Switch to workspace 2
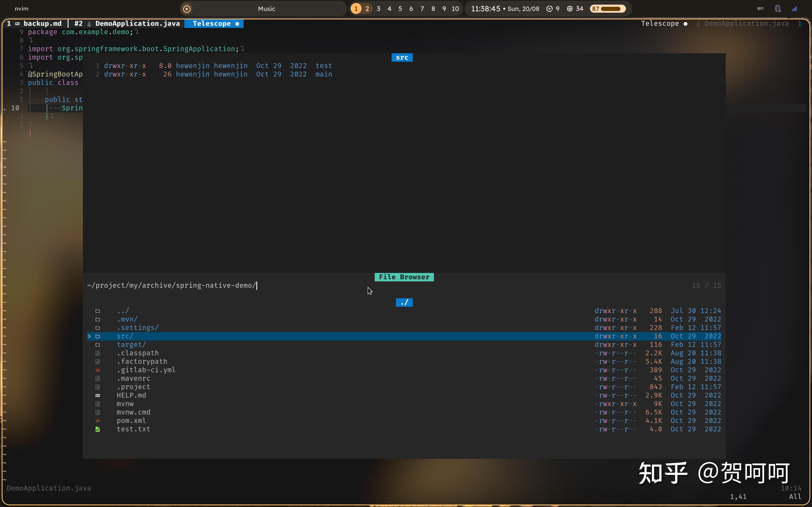The image size is (812, 507). [367, 9]
